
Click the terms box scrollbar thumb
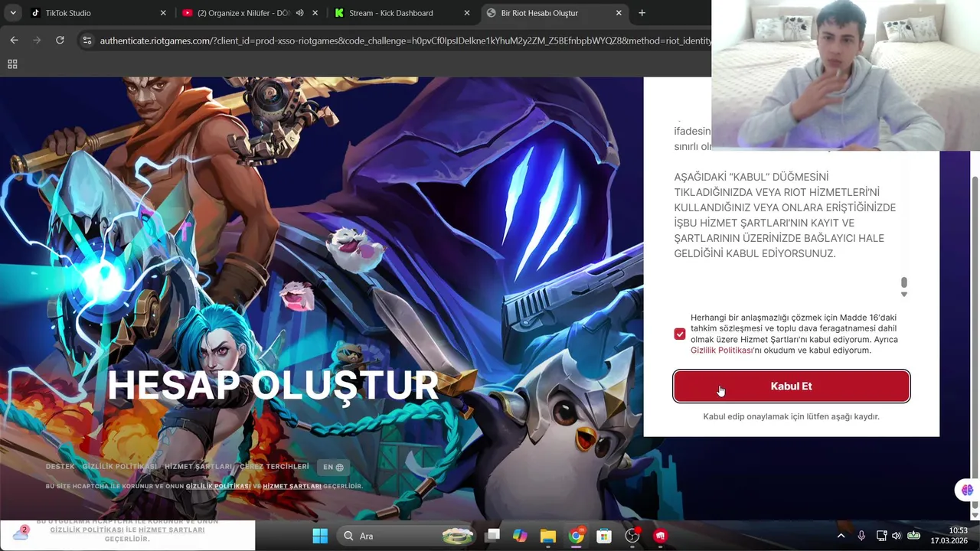click(904, 282)
